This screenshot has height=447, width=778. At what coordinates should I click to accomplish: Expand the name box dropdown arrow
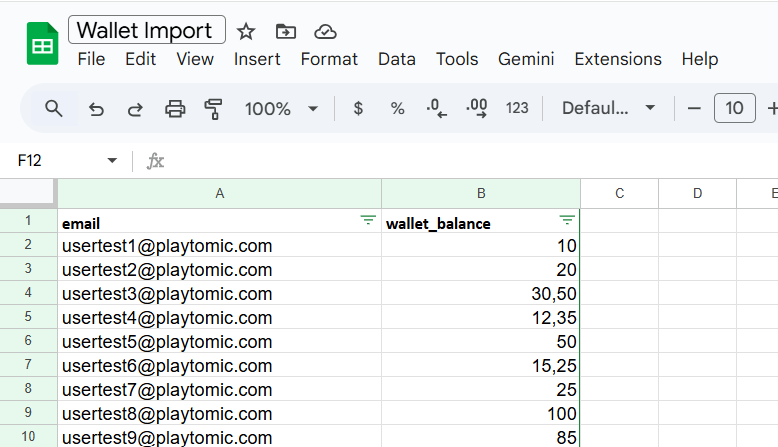[x=112, y=161]
